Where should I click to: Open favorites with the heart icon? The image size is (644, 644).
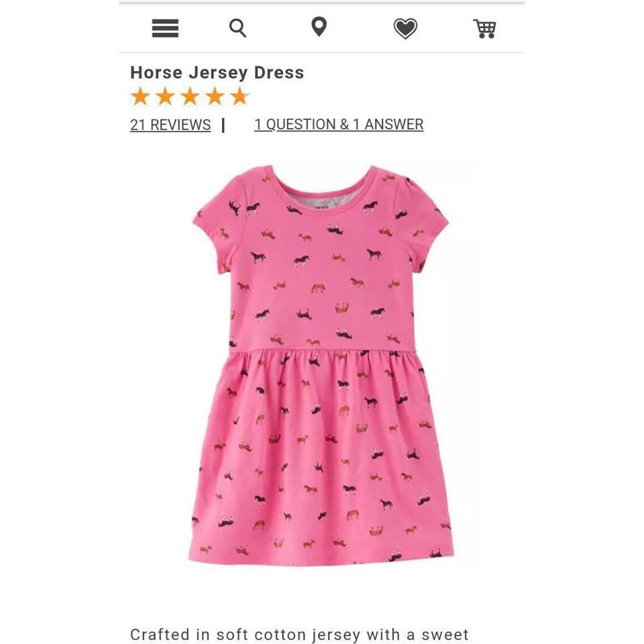click(405, 28)
